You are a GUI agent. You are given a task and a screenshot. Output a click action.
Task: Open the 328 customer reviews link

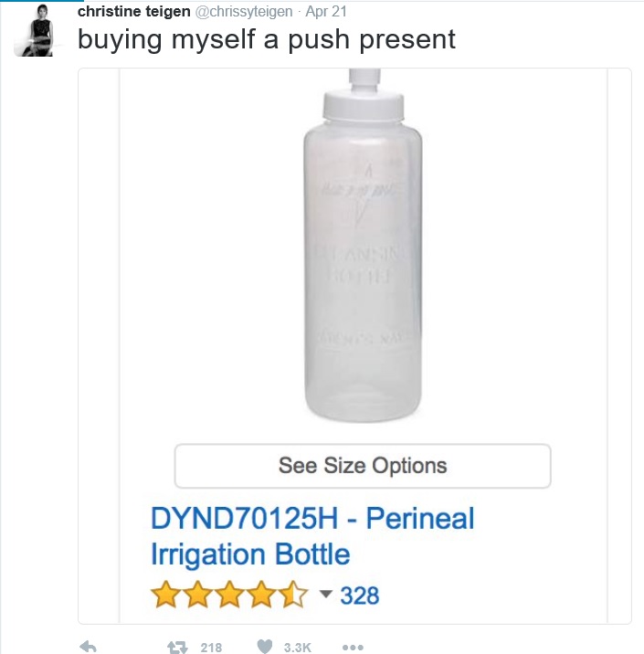coord(359,596)
